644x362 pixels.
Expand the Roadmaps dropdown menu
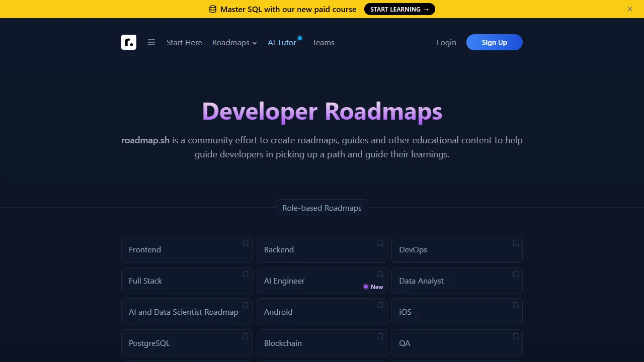pyautogui.click(x=234, y=43)
